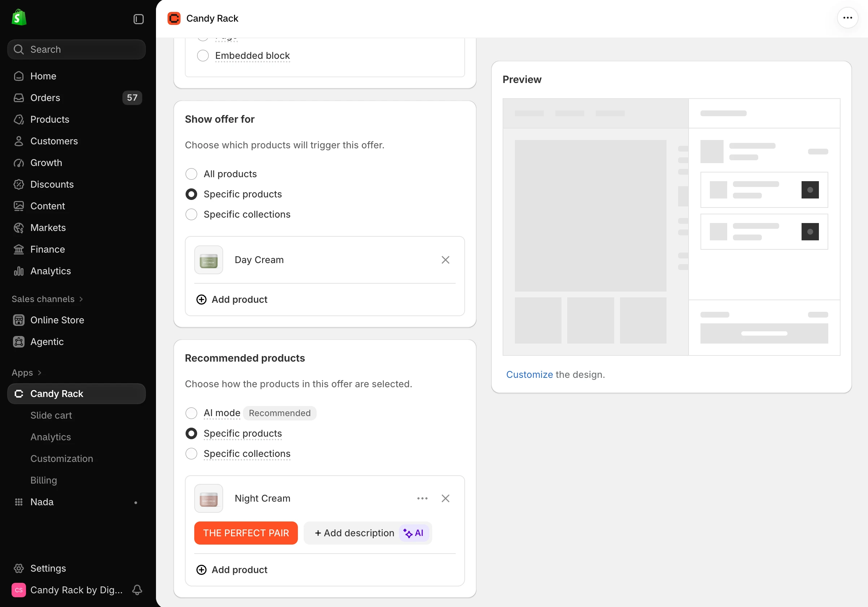Open notifications with the bell icon
The image size is (868, 607).
137,590
